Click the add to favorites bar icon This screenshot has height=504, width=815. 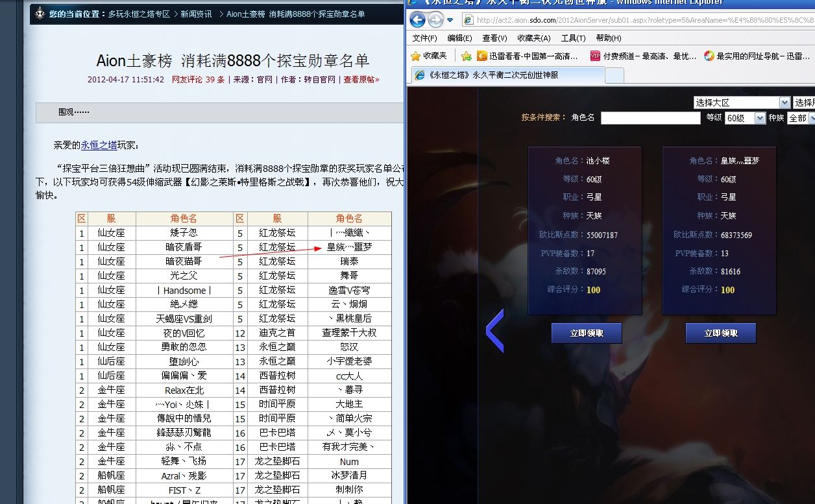click(x=466, y=56)
